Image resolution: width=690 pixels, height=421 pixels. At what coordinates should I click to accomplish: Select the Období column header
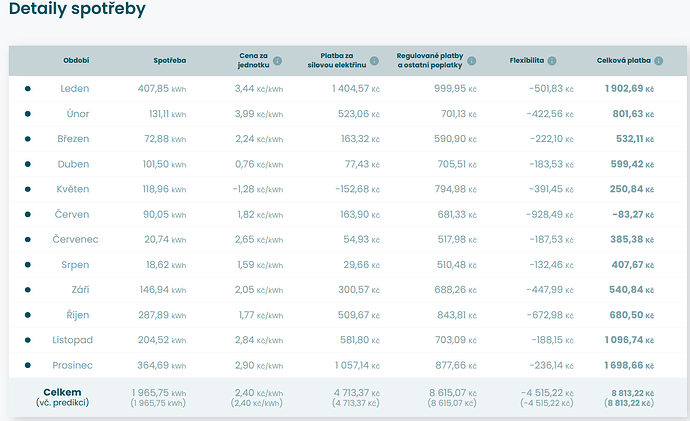[x=75, y=61]
